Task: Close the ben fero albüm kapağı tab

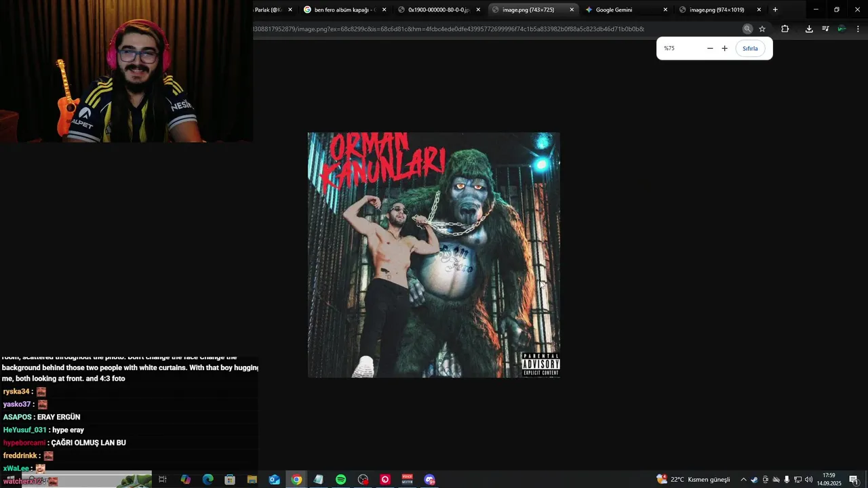Action: pos(384,9)
